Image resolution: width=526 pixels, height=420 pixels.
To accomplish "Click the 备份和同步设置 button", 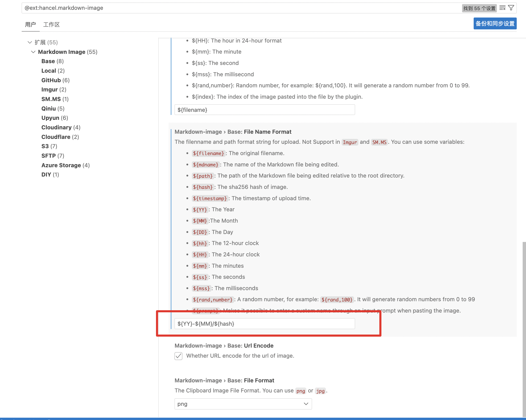I will (x=495, y=23).
